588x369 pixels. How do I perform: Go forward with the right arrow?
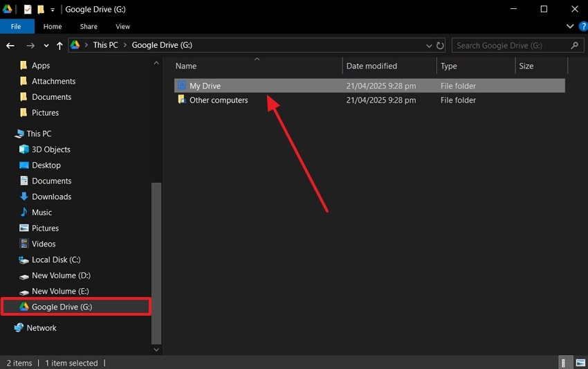(30, 46)
